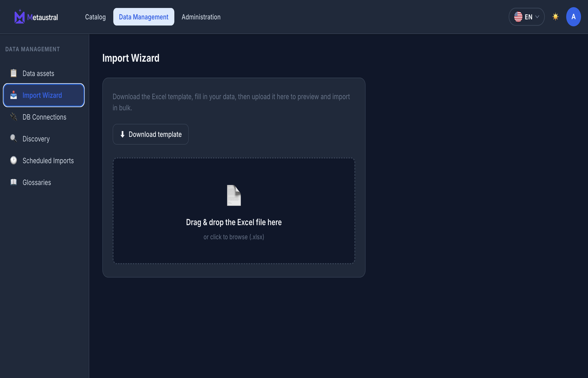Click the DB Connections plug icon
The width and height of the screenshot is (588, 378).
coord(14,117)
